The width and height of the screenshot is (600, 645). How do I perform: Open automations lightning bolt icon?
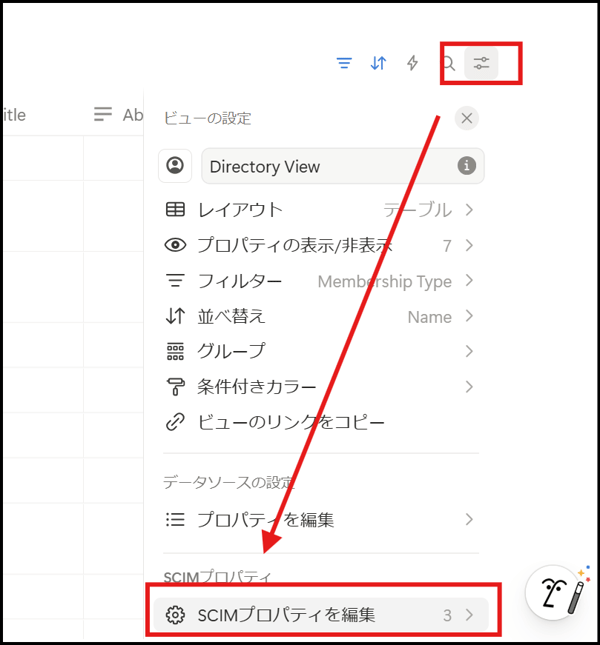click(412, 63)
